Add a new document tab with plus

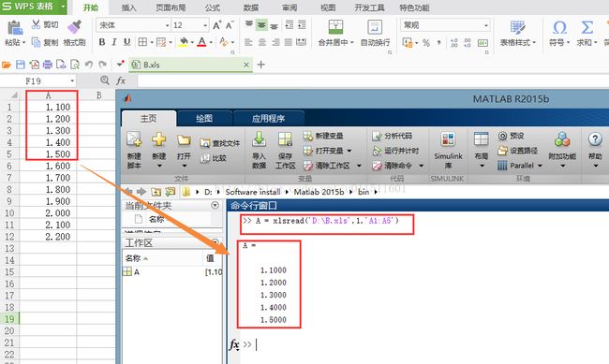[261, 65]
